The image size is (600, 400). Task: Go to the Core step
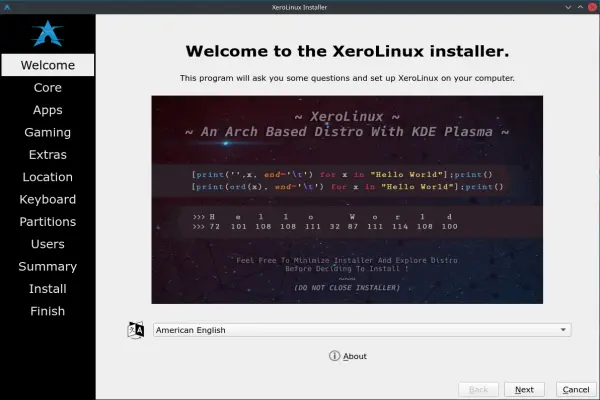48,88
